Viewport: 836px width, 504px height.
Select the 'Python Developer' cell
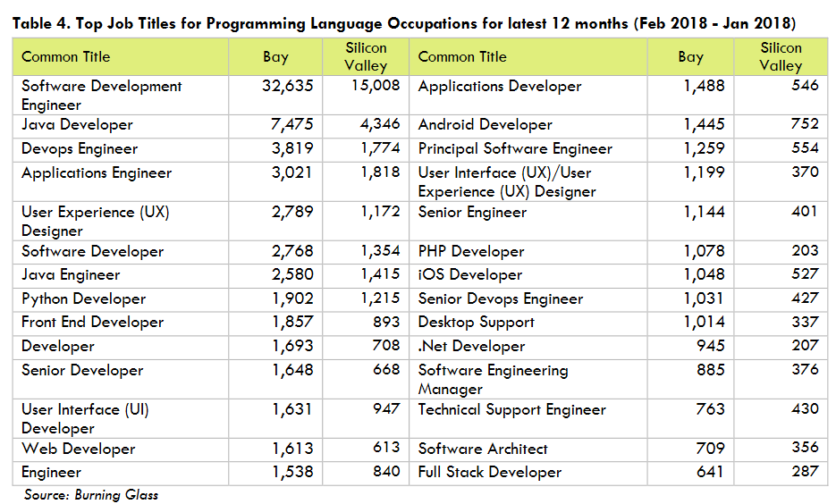click(x=84, y=298)
